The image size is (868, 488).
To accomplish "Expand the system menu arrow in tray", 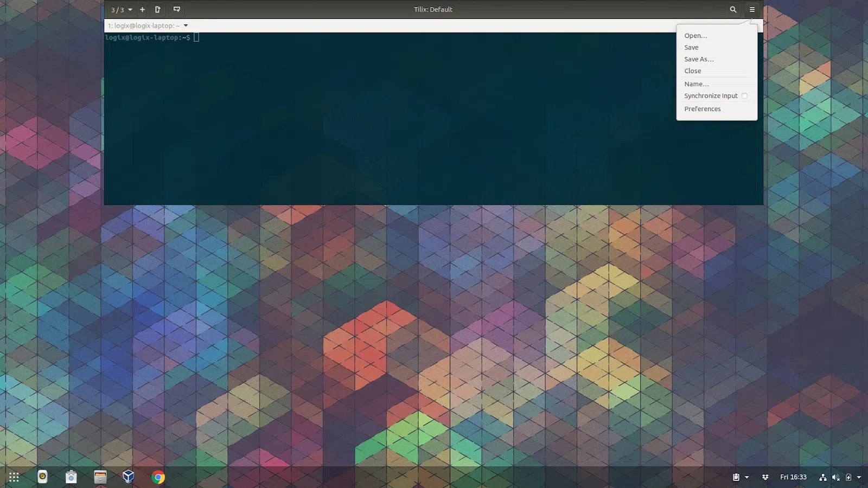I will 859,477.
